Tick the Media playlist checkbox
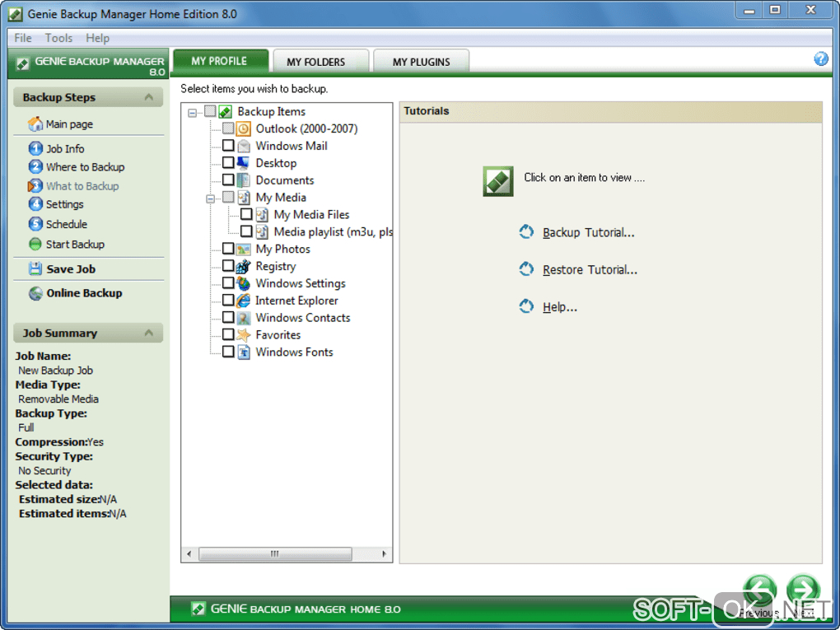The width and height of the screenshot is (840, 630). click(246, 231)
